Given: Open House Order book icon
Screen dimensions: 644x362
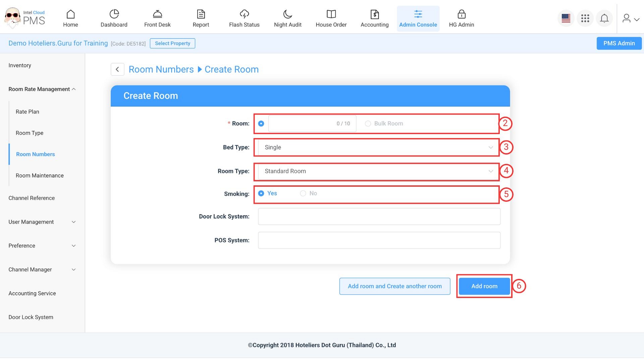Looking at the screenshot, I should 331,14.
